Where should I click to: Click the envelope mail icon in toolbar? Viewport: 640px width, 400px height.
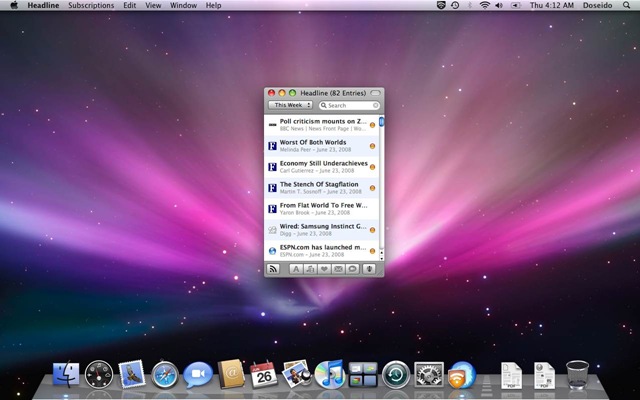pos(339,268)
